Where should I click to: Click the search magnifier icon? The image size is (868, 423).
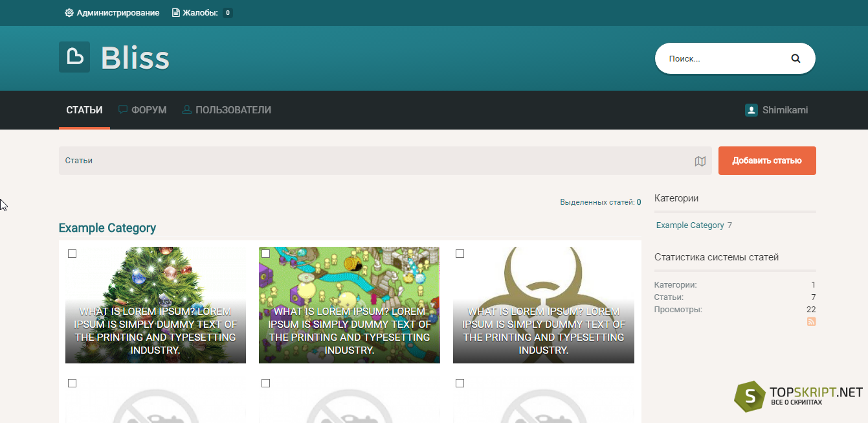796,58
